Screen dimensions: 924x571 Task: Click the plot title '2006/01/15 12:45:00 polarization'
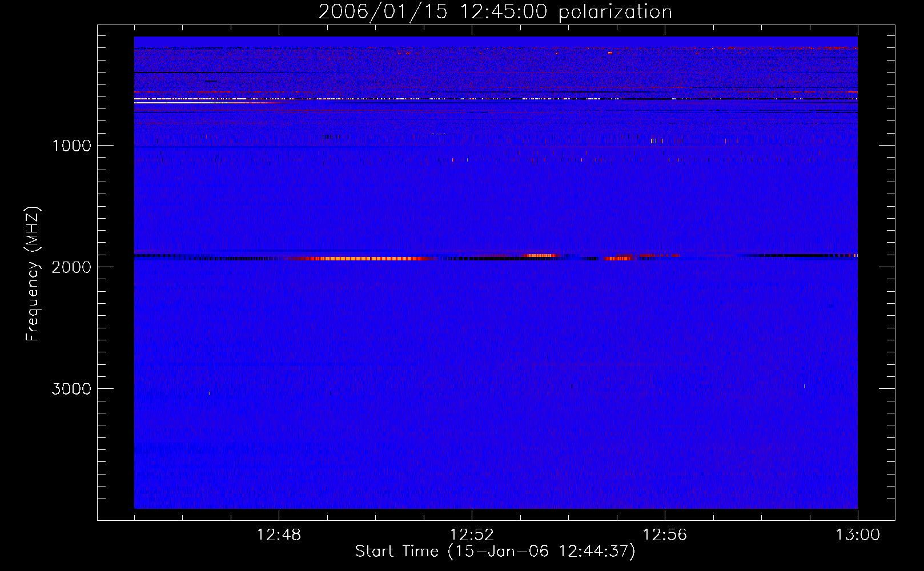point(495,12)
